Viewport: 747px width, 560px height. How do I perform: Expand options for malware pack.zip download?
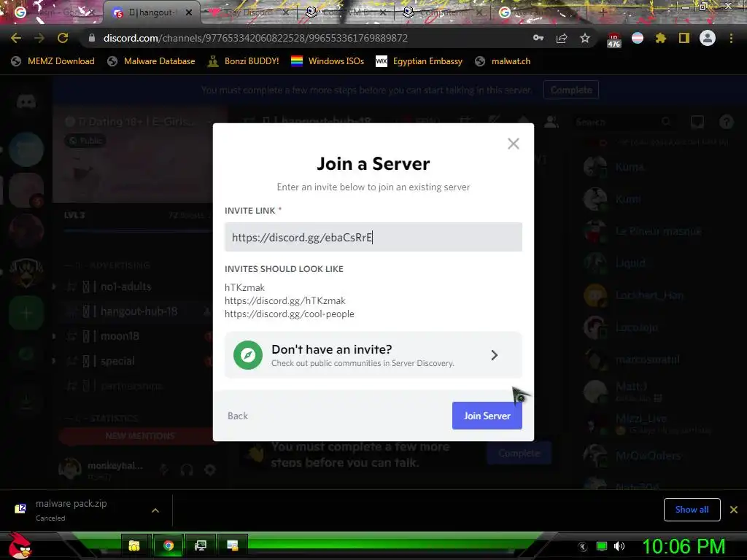point(155,510)
